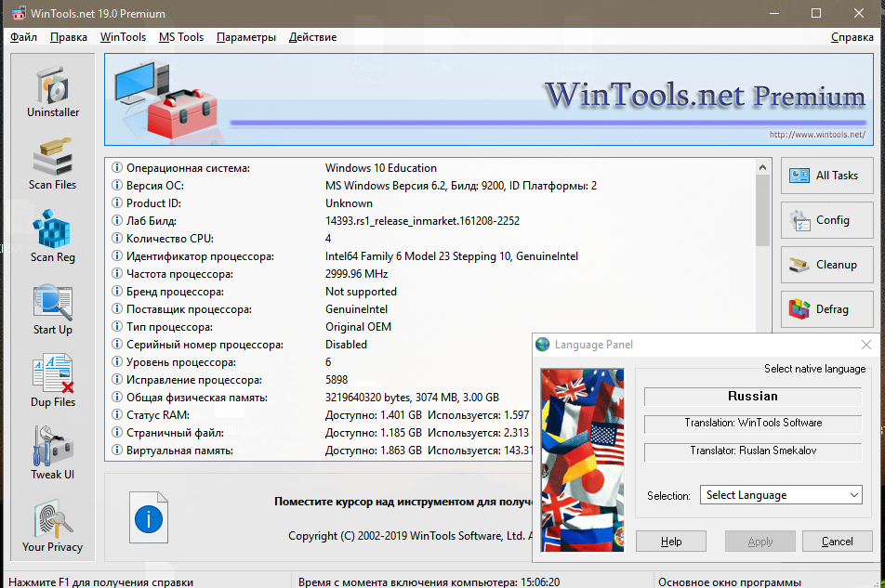885x588 pixels.
Task: Open the Config button
Action: click(x=826, y=220)
